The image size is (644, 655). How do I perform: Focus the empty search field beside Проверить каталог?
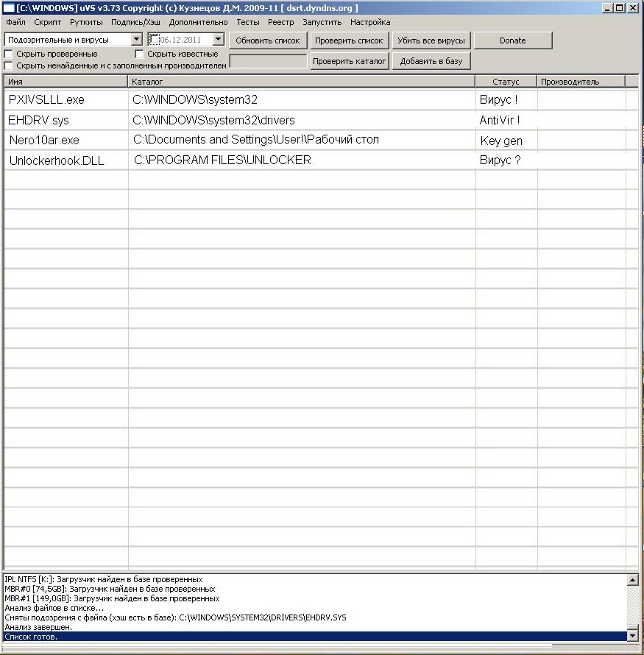click(268, 61)
